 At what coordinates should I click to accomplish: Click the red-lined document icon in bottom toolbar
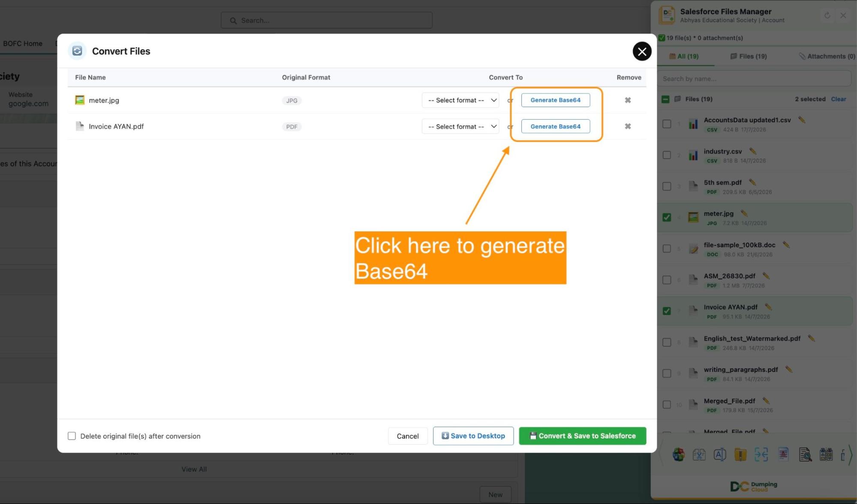coord(783,454)
